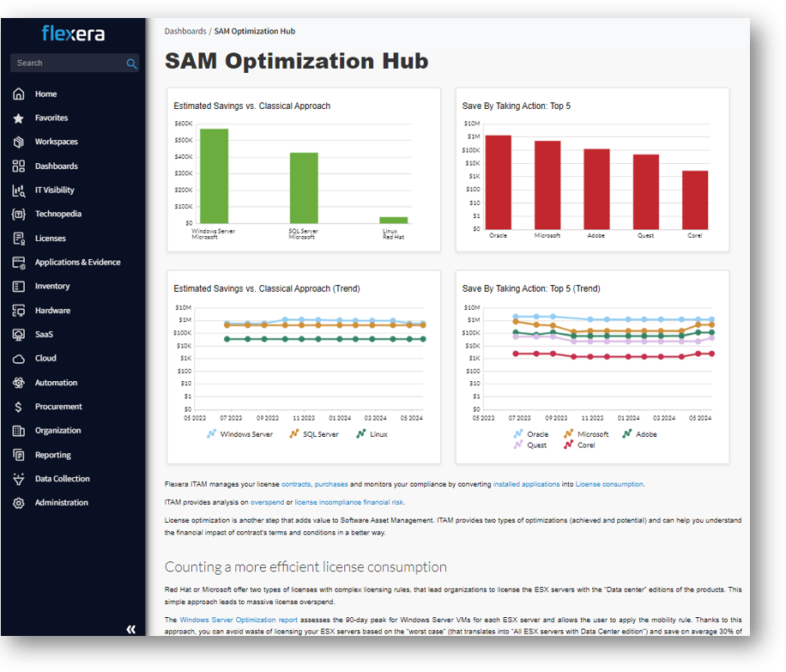
Task: Open the IT Visibility chart icon
Action: [19, 190]
